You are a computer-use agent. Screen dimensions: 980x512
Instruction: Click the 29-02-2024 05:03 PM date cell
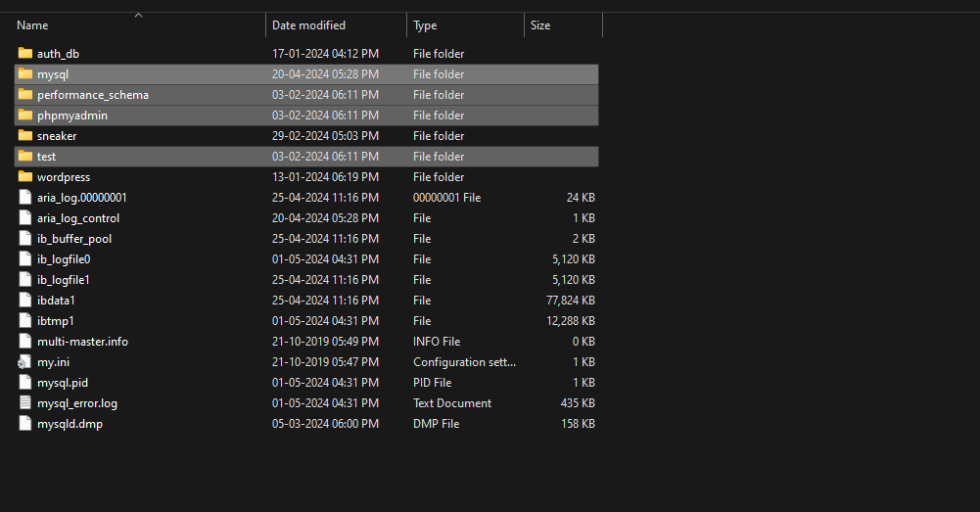(x=325, y=136)
